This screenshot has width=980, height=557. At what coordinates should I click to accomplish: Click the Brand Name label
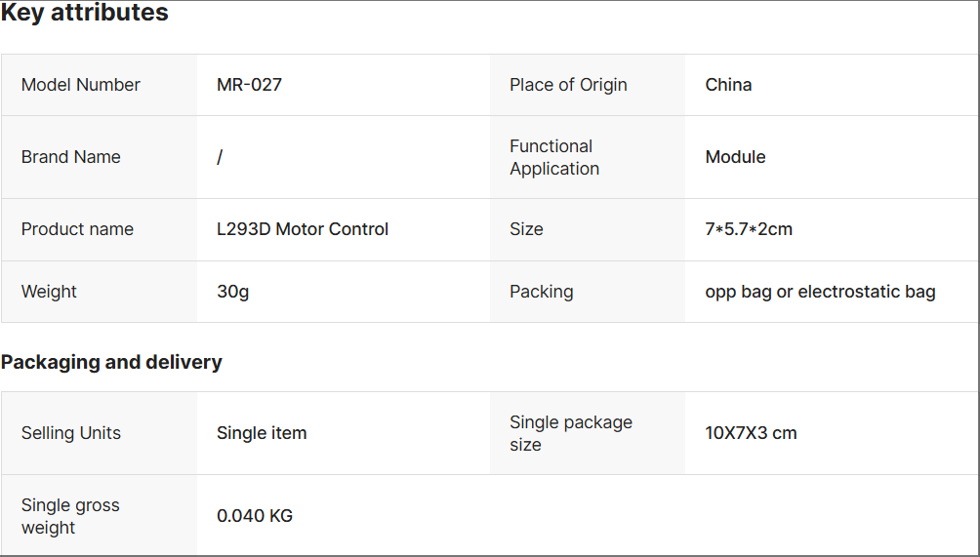click(x=71, y=157)
